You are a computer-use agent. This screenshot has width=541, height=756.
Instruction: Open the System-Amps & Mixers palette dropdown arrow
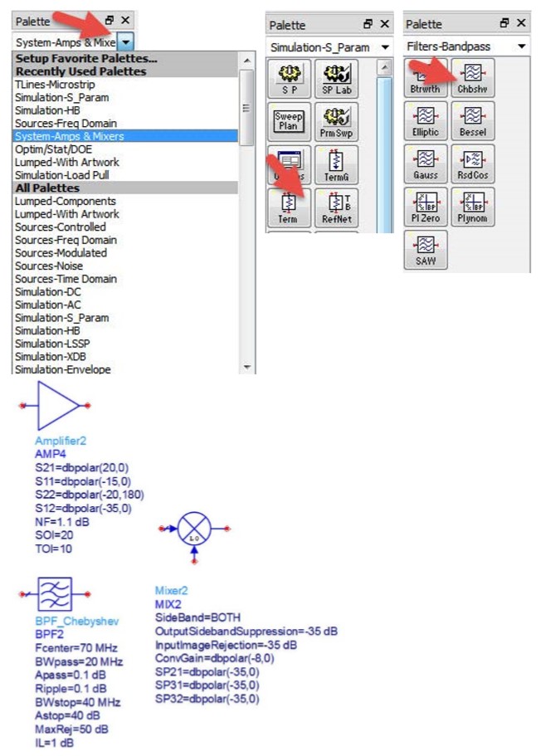pos(125,42)
